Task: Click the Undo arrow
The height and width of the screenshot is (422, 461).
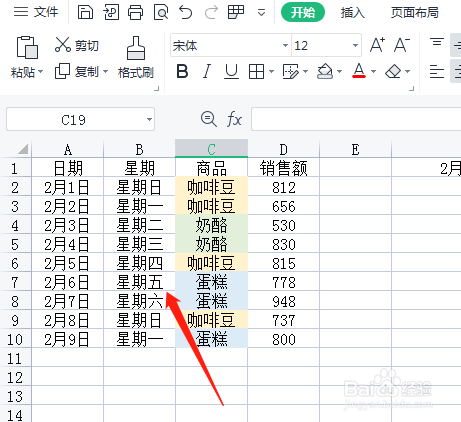Action: [x=186, y=12]
